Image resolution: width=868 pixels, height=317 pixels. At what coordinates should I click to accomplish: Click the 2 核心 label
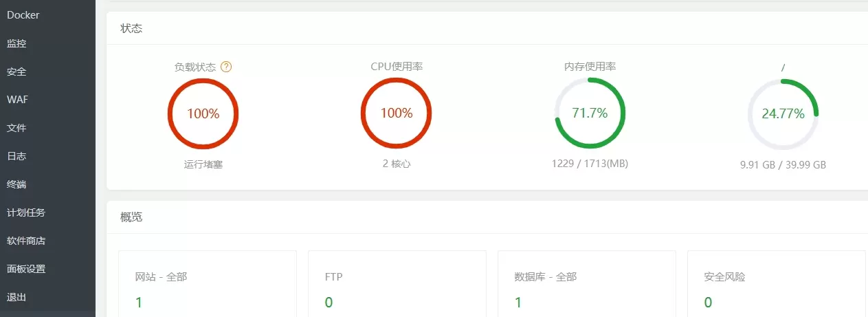tap(396, 164)
